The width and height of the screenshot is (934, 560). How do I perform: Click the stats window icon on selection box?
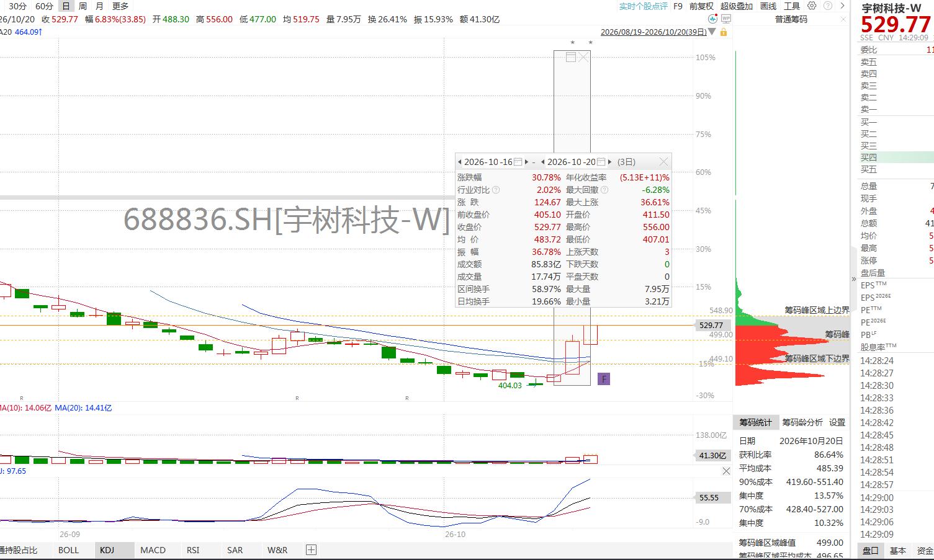[571, 58]
